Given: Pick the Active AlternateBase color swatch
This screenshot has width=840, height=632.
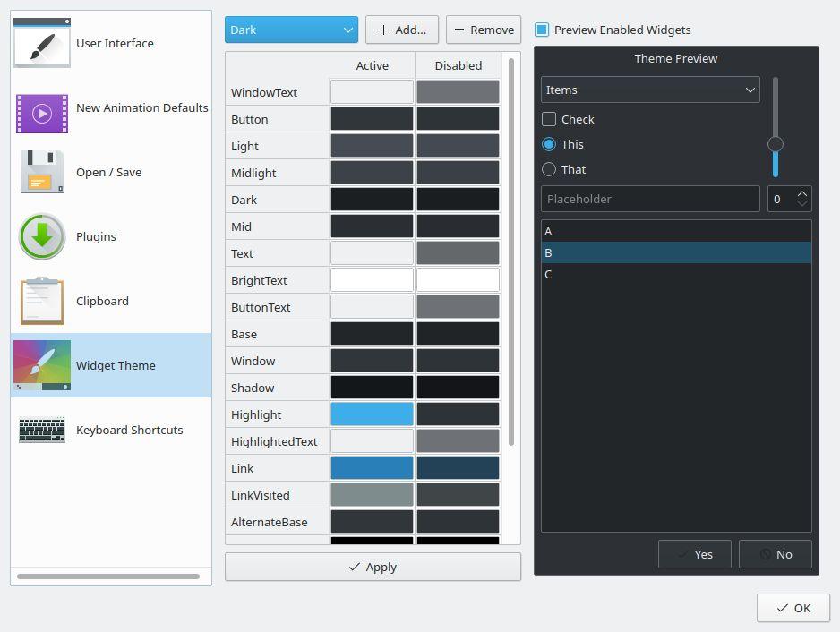Looking at the screenshot, I should (372, 522).
